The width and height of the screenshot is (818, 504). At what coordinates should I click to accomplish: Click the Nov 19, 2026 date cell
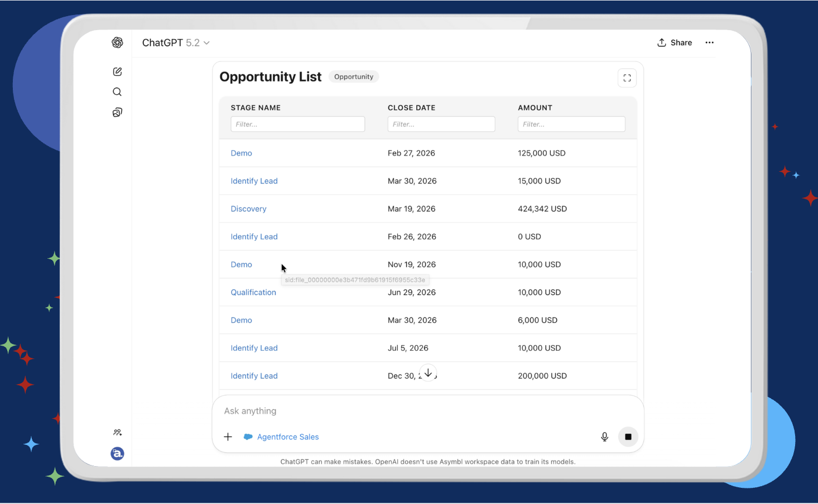(x=412, y=264)
